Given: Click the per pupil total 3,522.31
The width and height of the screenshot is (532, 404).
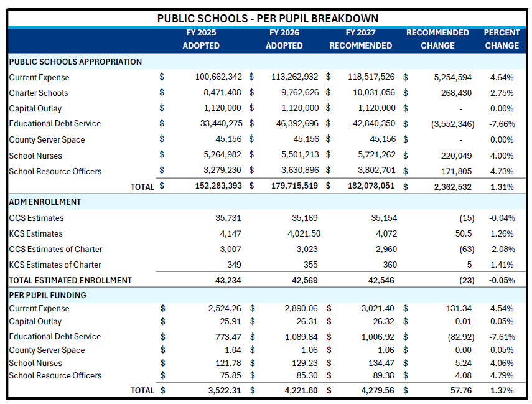Looking at the screenshot, I should [225, 390].
